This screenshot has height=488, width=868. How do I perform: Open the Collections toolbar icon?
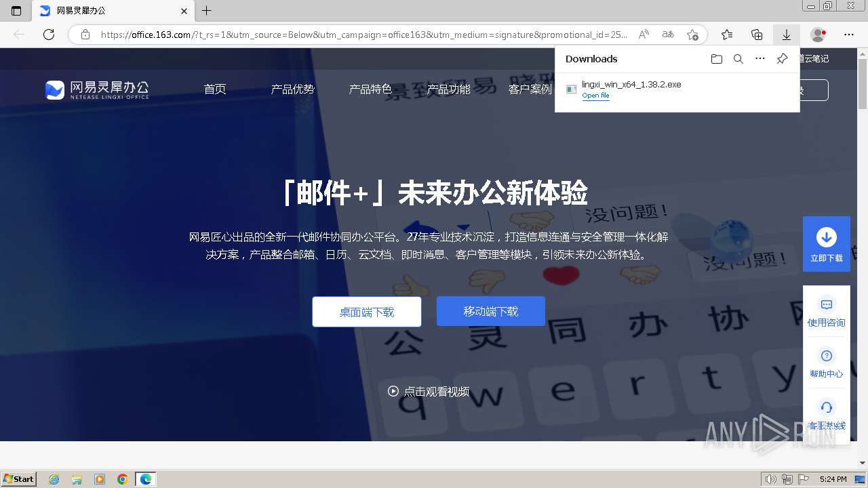click(757, 35)
